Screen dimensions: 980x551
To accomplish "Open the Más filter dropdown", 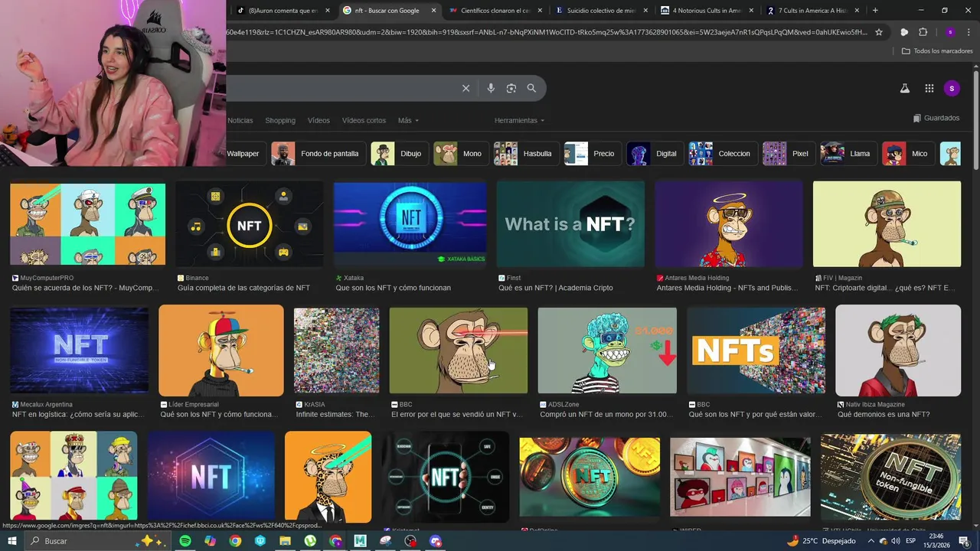I will tap(408, 120).
